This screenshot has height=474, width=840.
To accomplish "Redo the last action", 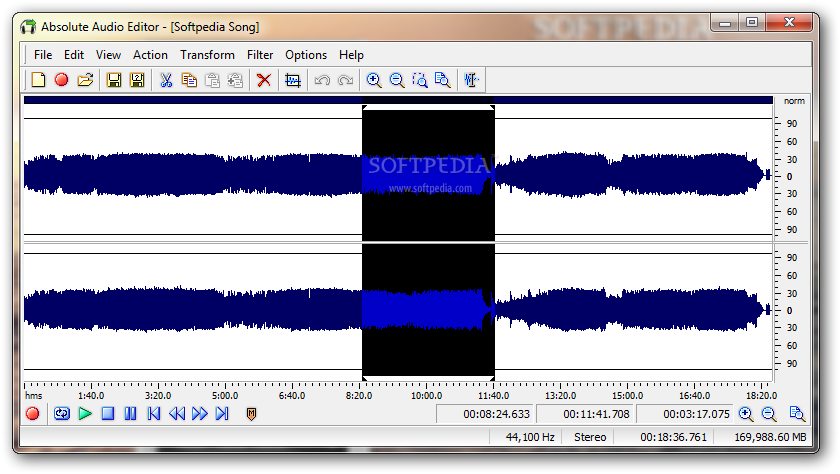I will point(346,80).
